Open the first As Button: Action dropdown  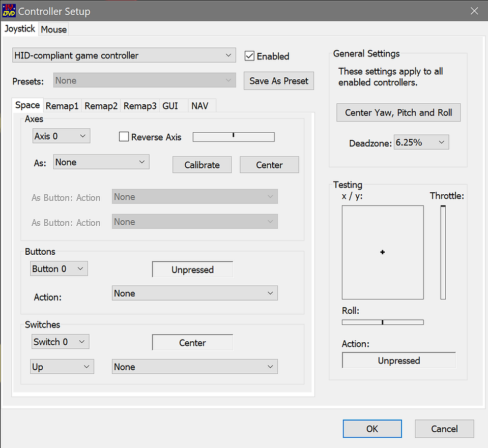coord(195,197)
